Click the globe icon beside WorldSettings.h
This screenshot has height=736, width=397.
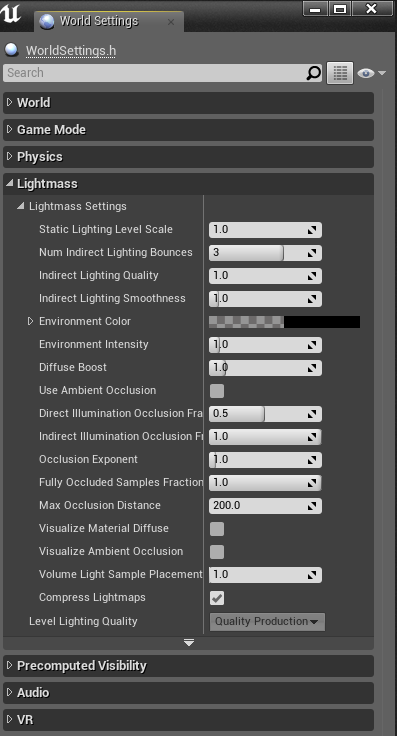(11, 50)
